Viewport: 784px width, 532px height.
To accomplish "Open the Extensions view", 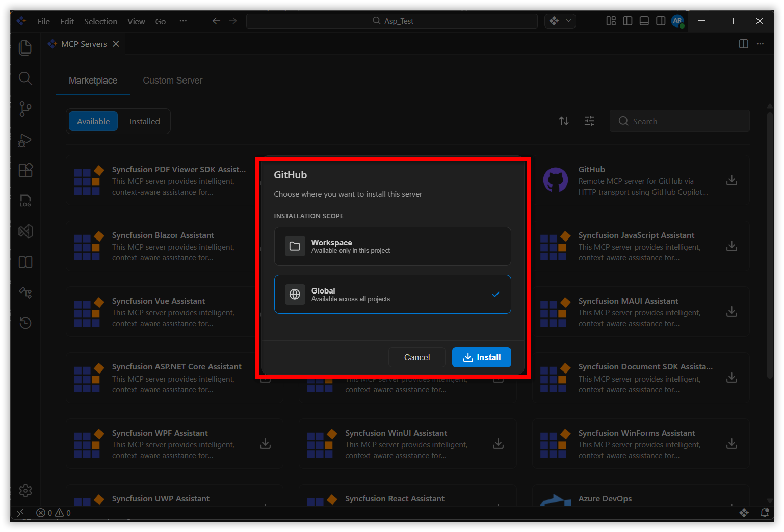I will pos(25,170).
